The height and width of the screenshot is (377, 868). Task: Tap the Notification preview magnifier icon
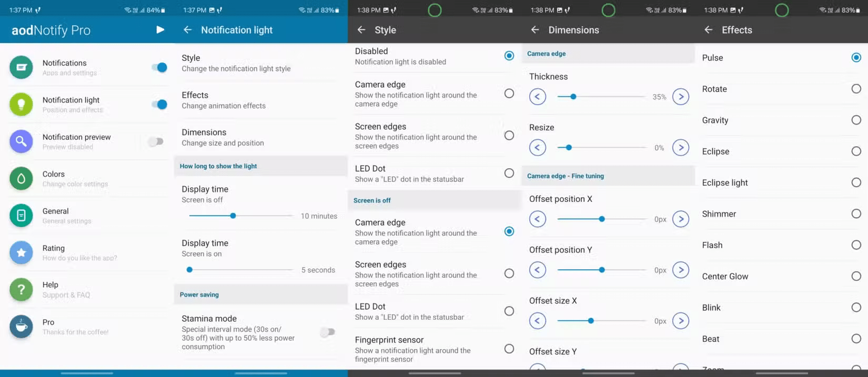point(21,141)
